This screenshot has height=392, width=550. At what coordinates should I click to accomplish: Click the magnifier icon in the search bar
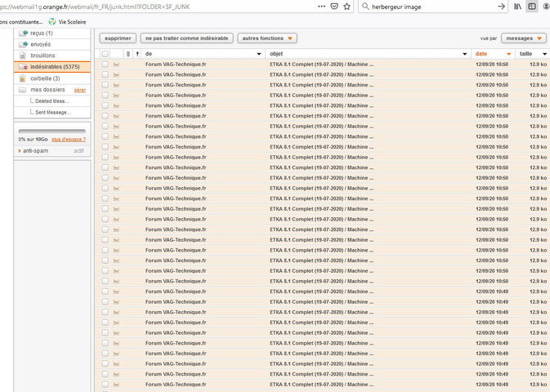(x=365, y=7)
